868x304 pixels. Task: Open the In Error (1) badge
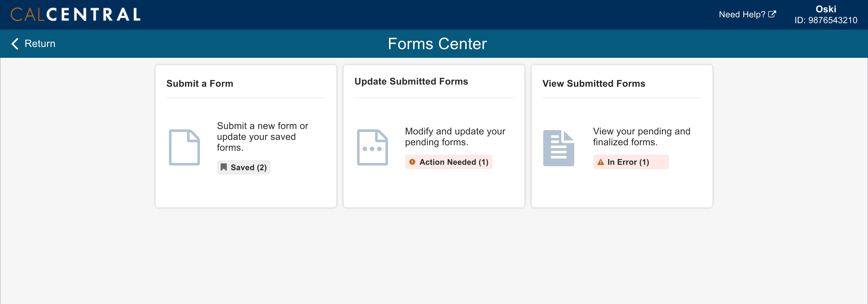pos(631,162)
